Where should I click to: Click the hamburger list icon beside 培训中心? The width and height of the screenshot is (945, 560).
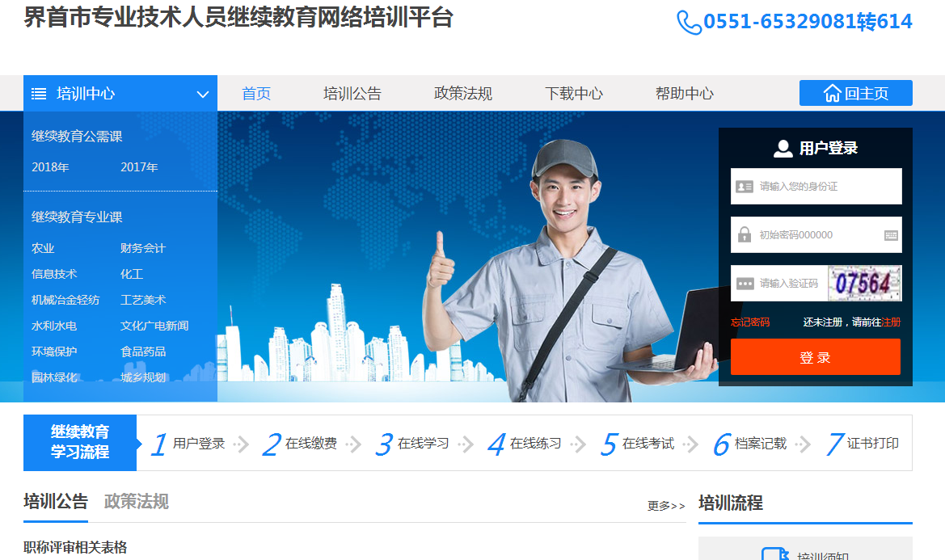[39, 94]
